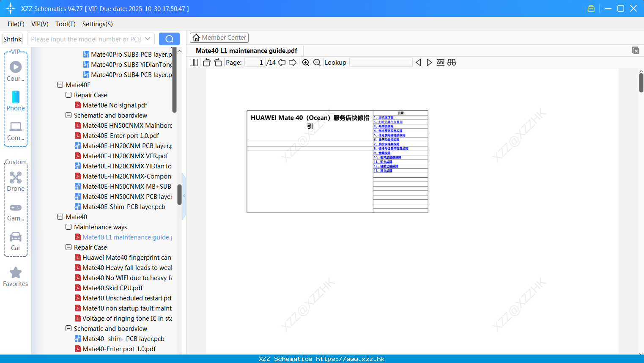Rotate page clockwise
Image resolution: width=644 pixels, height=363 pixels.
218,63
